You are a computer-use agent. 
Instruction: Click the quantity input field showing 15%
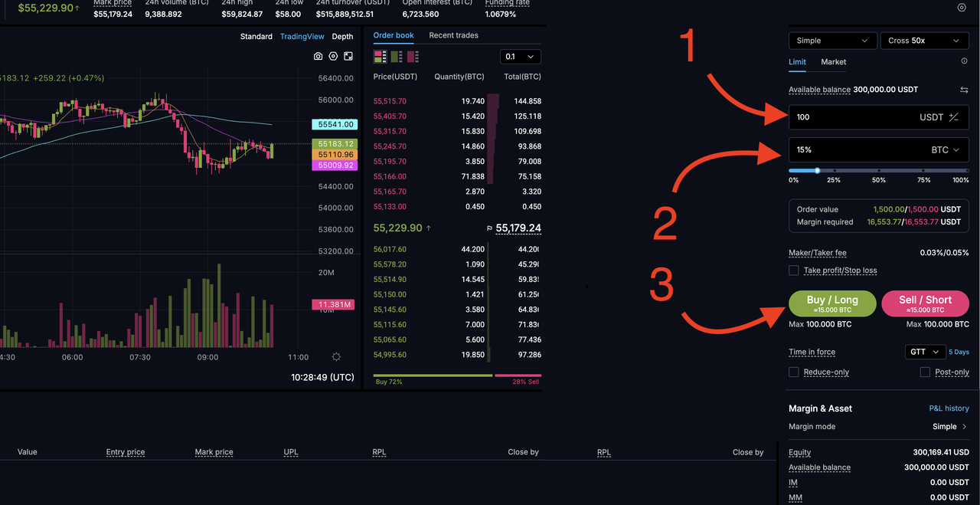point(878,150)
